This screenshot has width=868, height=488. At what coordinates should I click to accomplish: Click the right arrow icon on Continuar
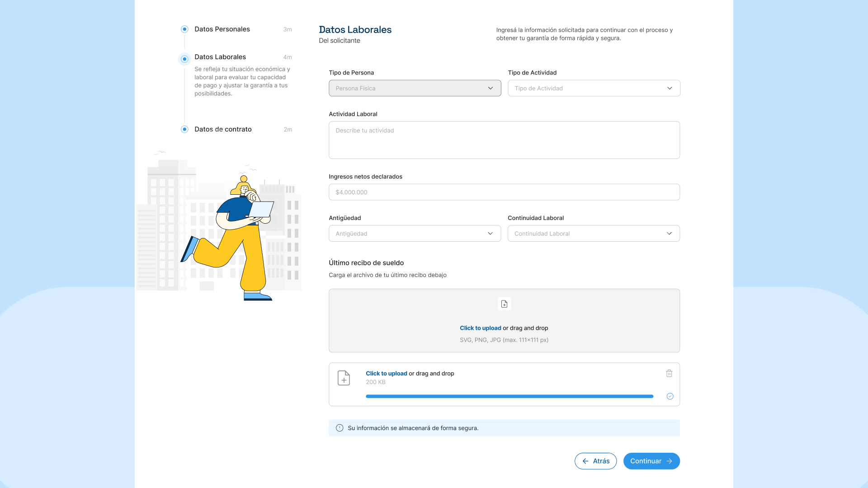tap(670, 461)
